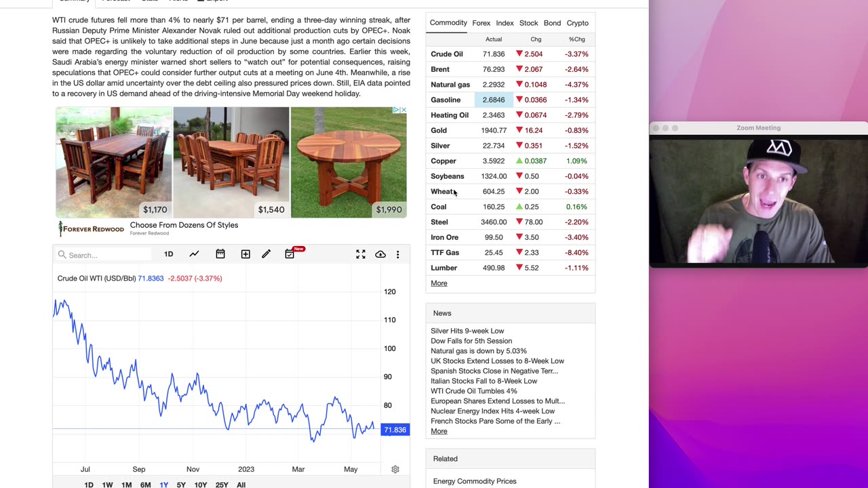
Task: Open the Crude Oil commodity link
Action: [447, 54]
